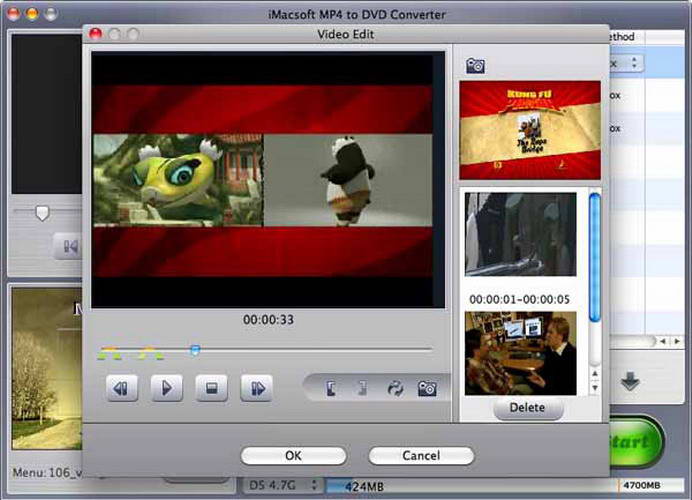The width and height of the screenshot is (692, 500).
Task: Click horizontal scroll right arrow in main window
Action: pos(677,341)
